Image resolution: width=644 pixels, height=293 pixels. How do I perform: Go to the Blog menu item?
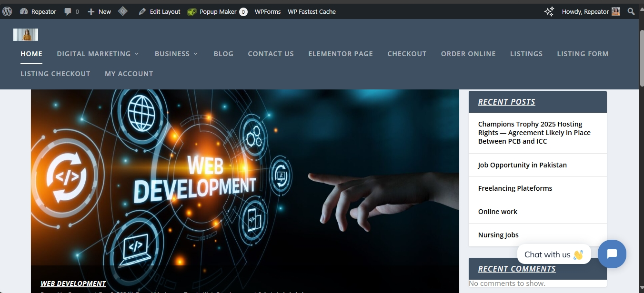tap(223, 54)
